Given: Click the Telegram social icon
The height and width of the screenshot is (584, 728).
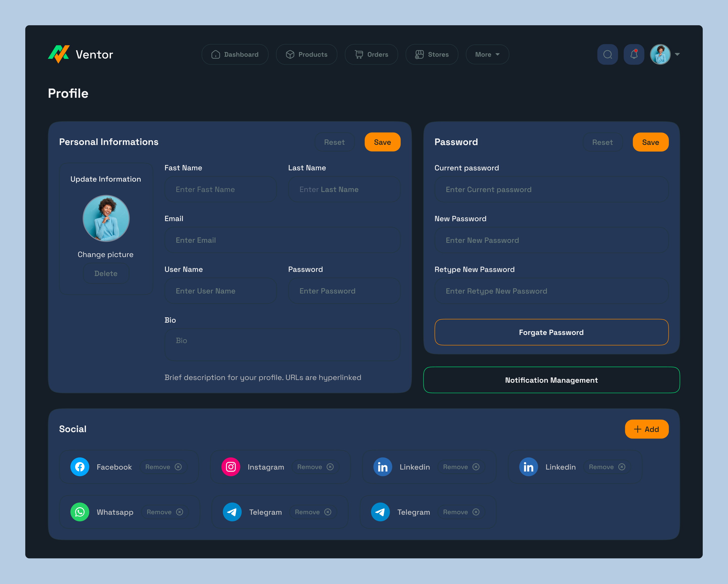Looking at the screenshot, I should click(232, 512).
